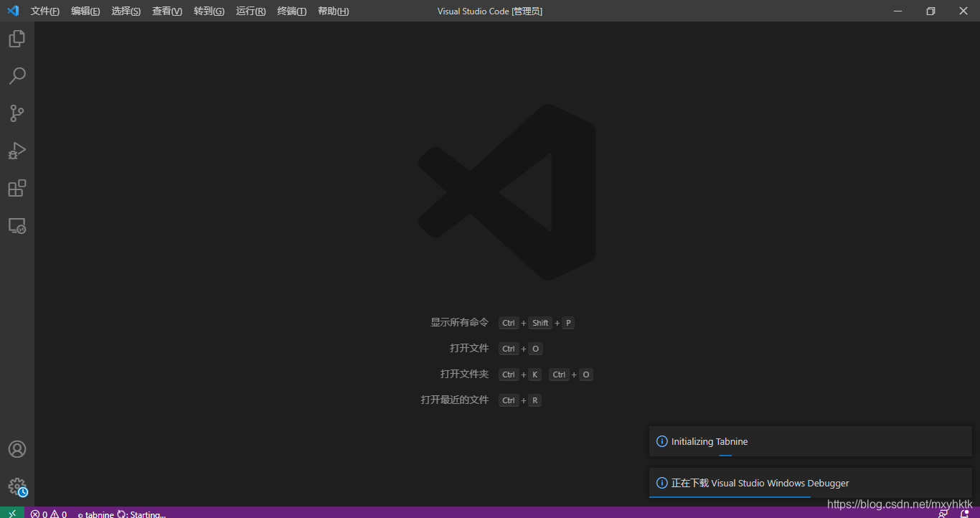980x518 pixels.
Task: Minimize the Visual Studio Code window
Action: tap(897, 11)
